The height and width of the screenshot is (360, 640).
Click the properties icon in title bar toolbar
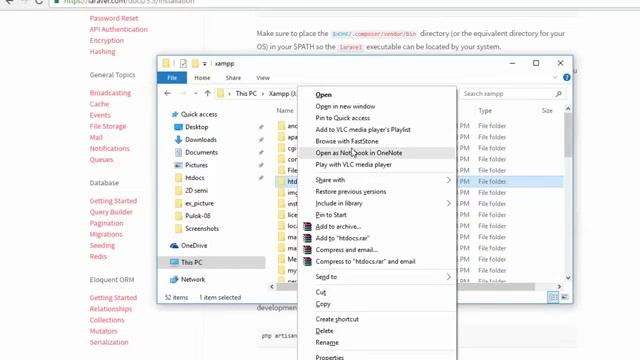tap(183, 63)
